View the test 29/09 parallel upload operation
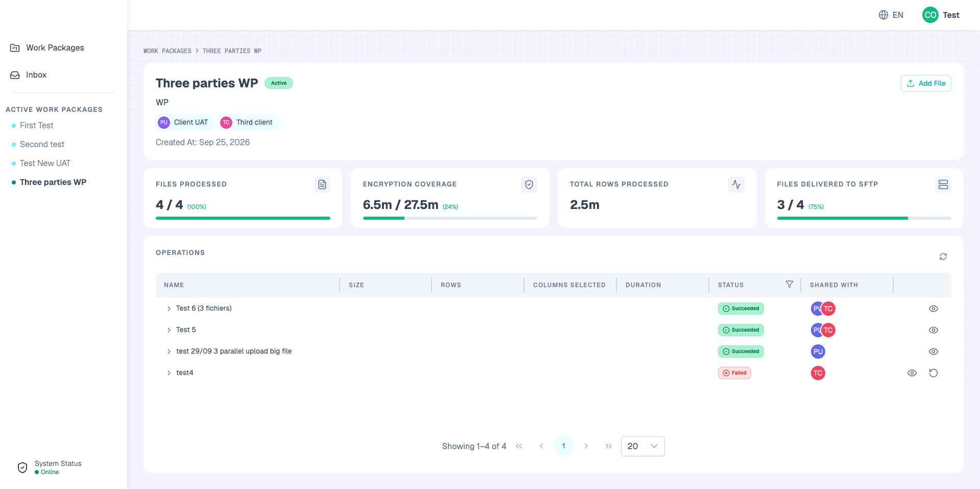This screenshot has width=980, height=489. [934, 352]
